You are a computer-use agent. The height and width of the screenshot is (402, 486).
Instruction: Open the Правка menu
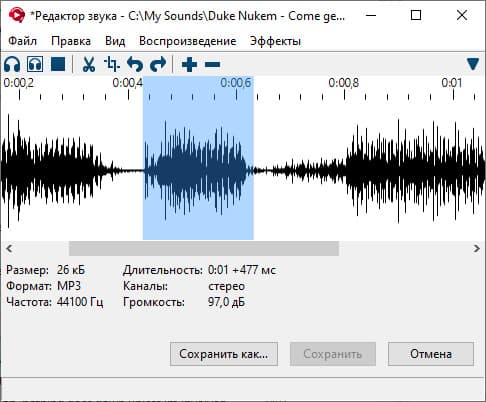[x=71, y=41]
